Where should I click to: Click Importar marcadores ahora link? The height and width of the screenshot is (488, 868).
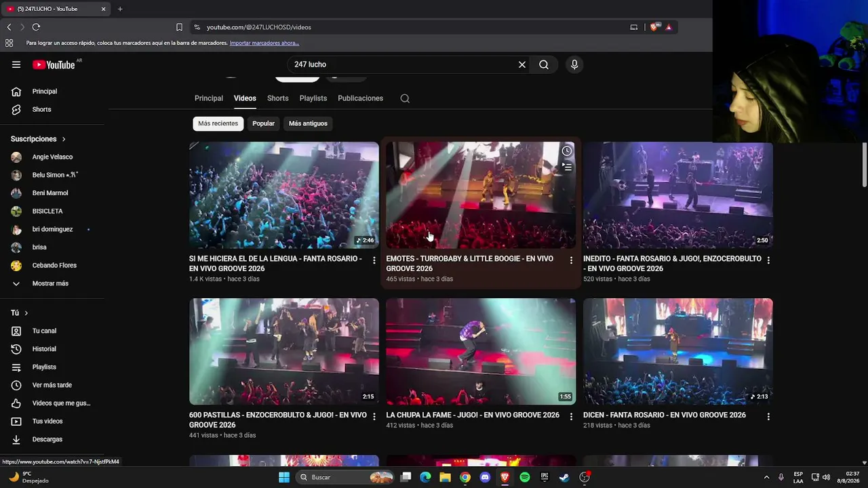[x=264, y=43]
